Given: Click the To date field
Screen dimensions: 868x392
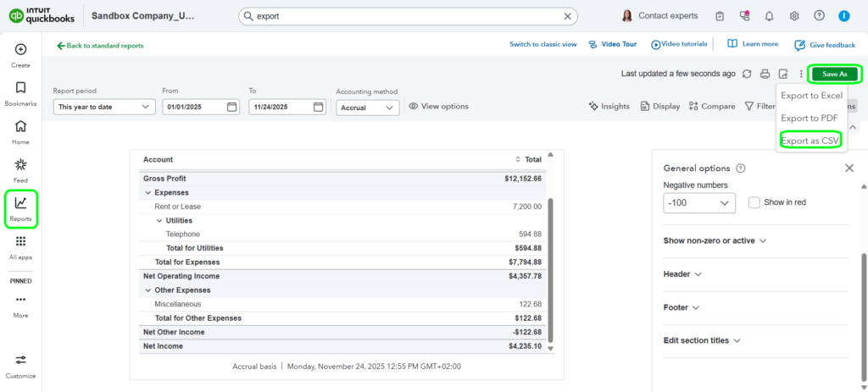Looking at the screenshot, I should coord(287,107).
